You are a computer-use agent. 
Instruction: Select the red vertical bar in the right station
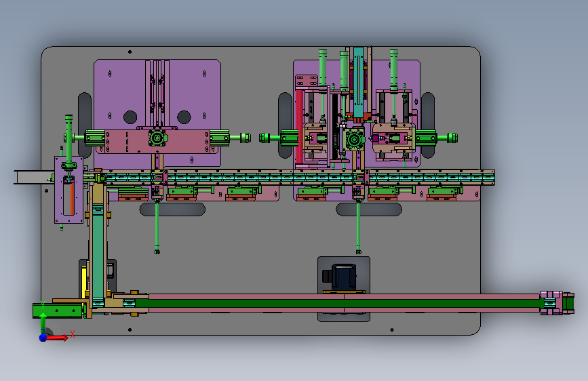click(x=299, y=127)
